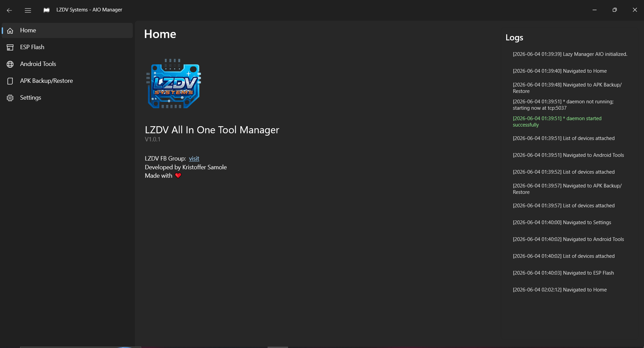This screenshot has width=644, height=348.
Task: Select 01:40:00 Navigated to Settings log
Action: 562,222
